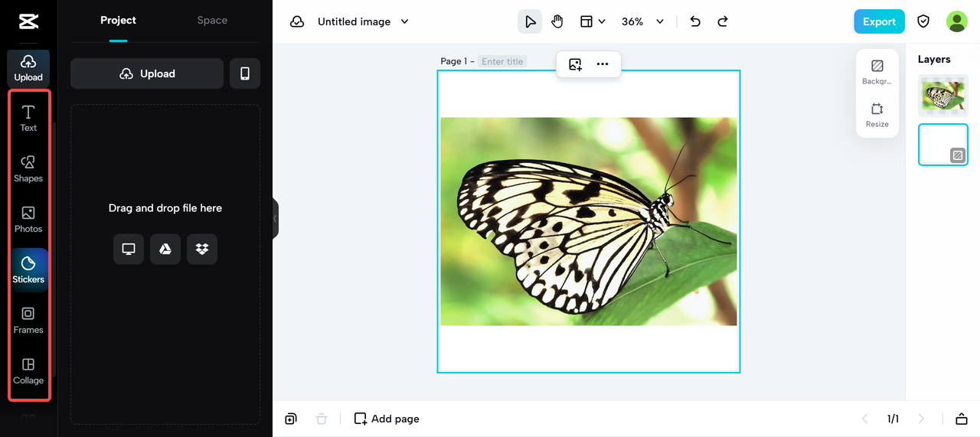Go to the next page arrow

pyautogui.click(x=921, y=419)
